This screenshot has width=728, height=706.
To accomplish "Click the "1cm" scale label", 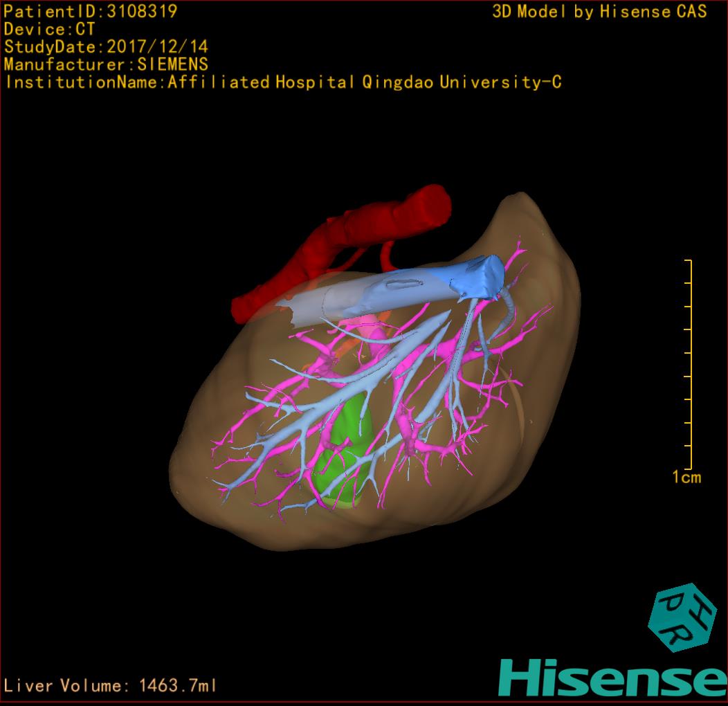I will tap(686, 477).
